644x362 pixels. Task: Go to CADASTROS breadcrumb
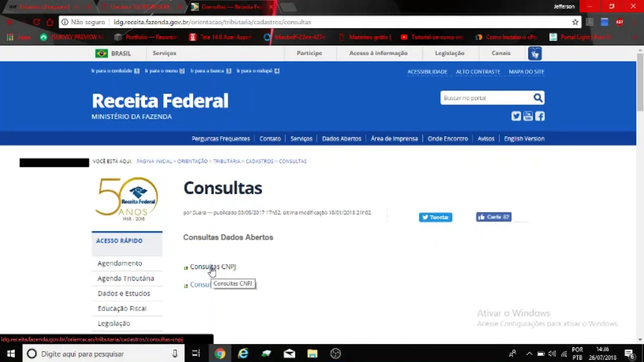(260, 161)
